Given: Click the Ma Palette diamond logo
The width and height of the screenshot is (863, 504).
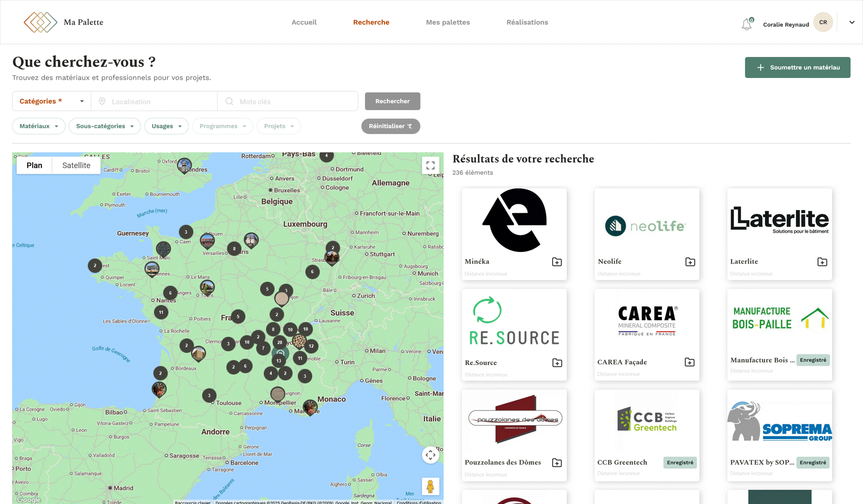Looking at the screenshot, I should click(x=40, y=22).
